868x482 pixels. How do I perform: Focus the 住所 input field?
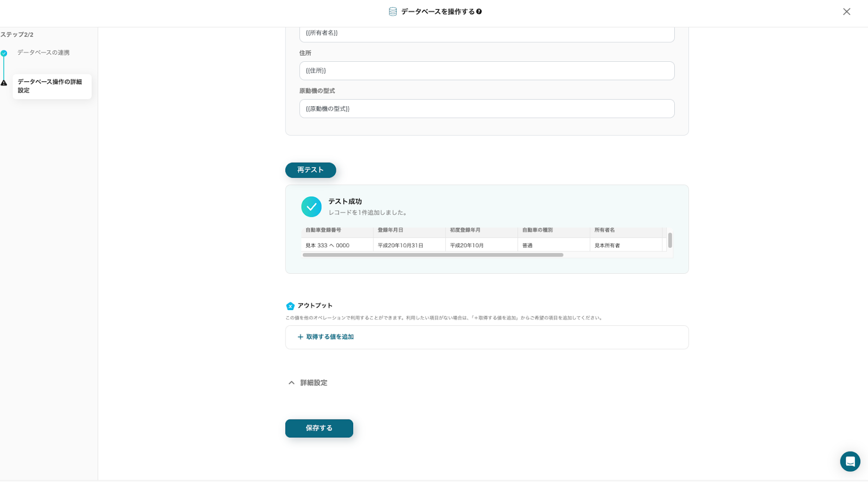coord(487,71)
